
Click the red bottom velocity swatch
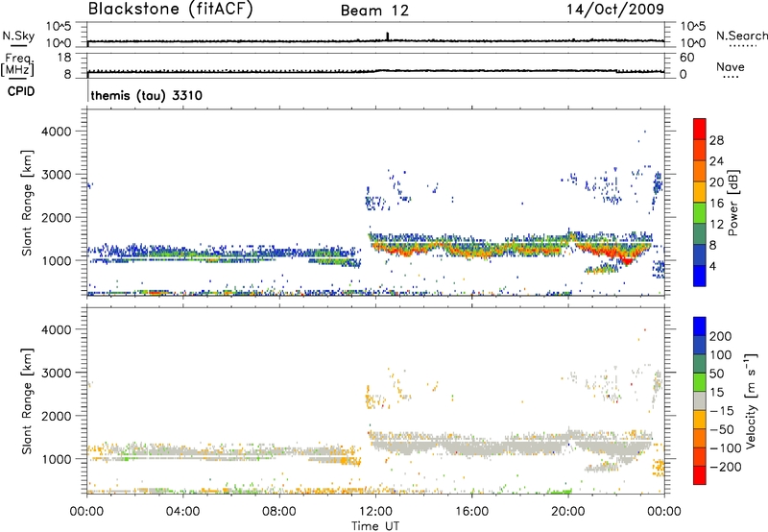pos(700,474)
